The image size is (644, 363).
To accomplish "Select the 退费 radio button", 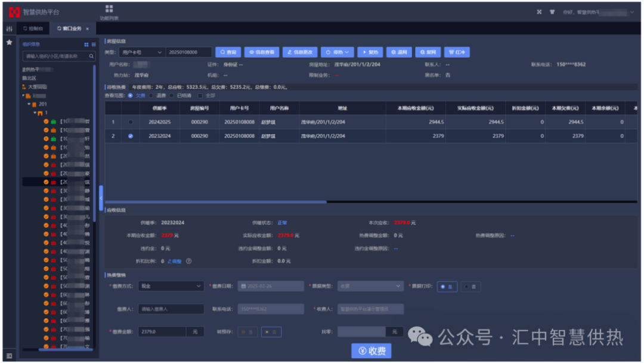I will pyautogui.click(x=151, y=96).
